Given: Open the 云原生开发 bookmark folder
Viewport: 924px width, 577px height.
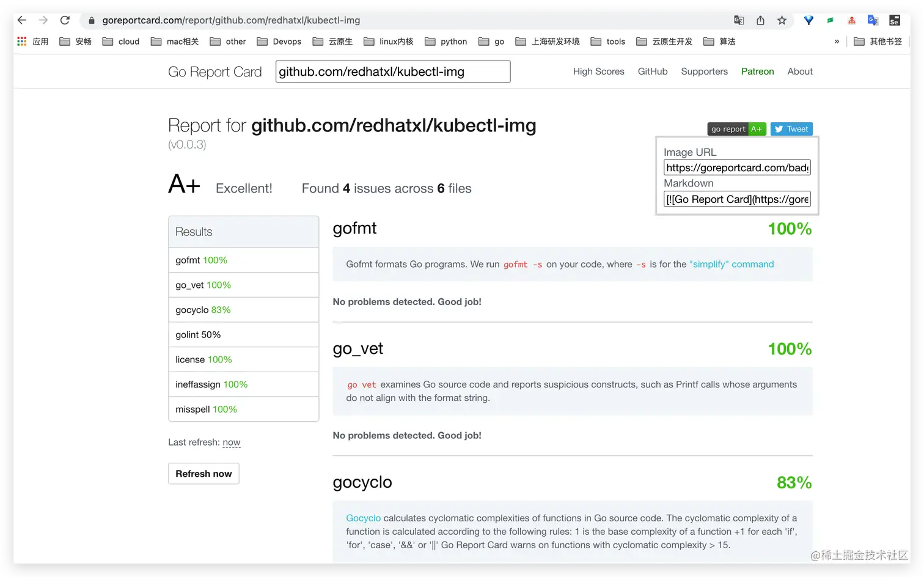Looking at the screenshot, I should point(664,42).
